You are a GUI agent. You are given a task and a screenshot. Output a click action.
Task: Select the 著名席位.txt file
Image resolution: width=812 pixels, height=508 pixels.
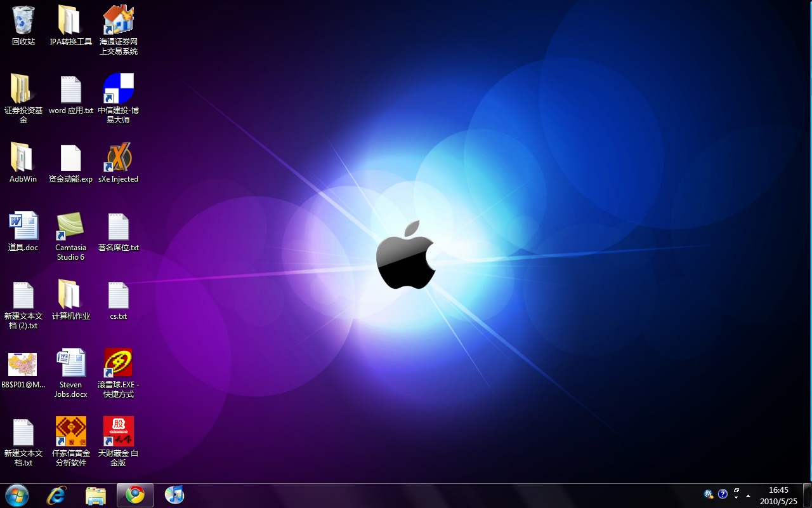point(119,232)
